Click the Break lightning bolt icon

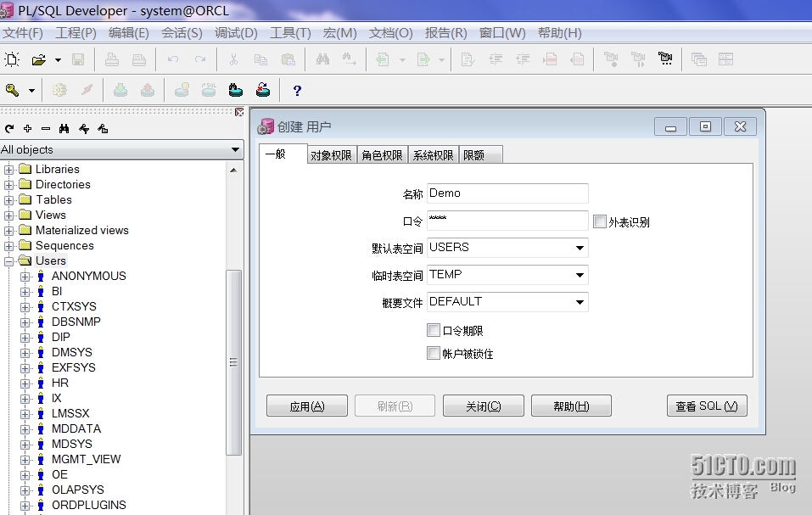pyautogui.click(x=87, y=91)
